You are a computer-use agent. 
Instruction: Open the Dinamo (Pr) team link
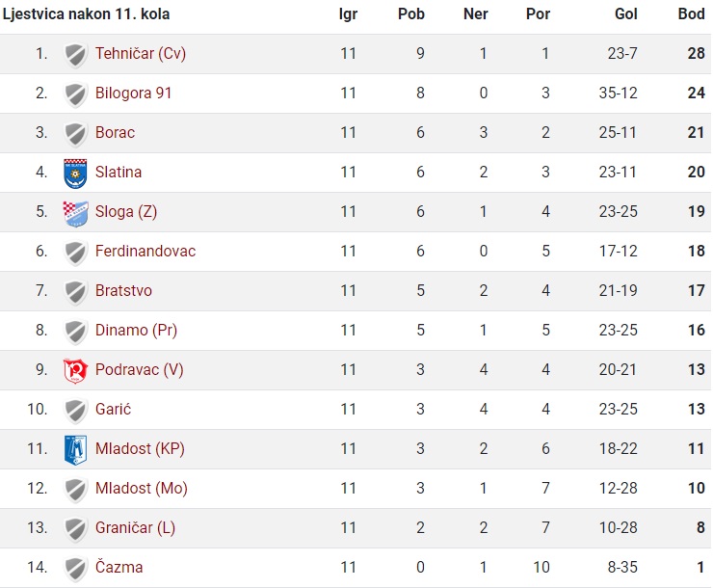pyautogui.click(x=136, y=331)
